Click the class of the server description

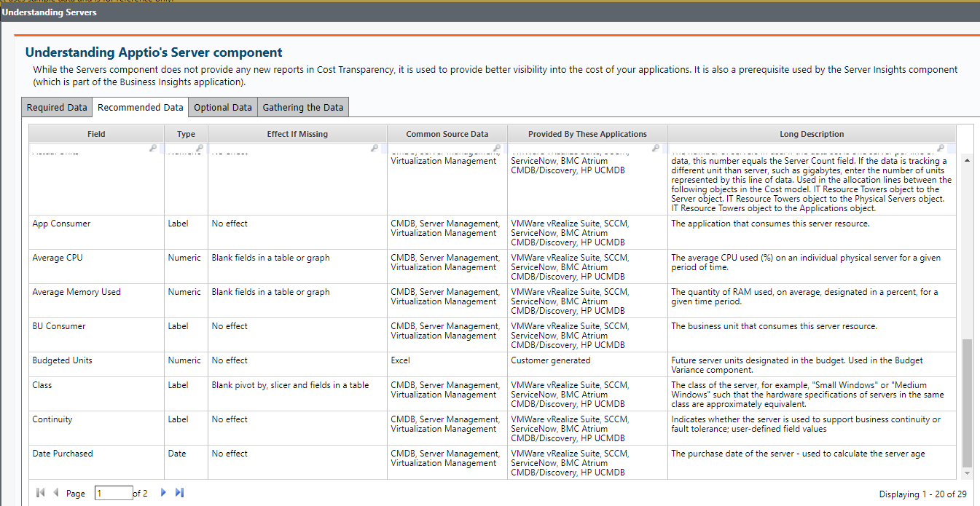point(812,394)
